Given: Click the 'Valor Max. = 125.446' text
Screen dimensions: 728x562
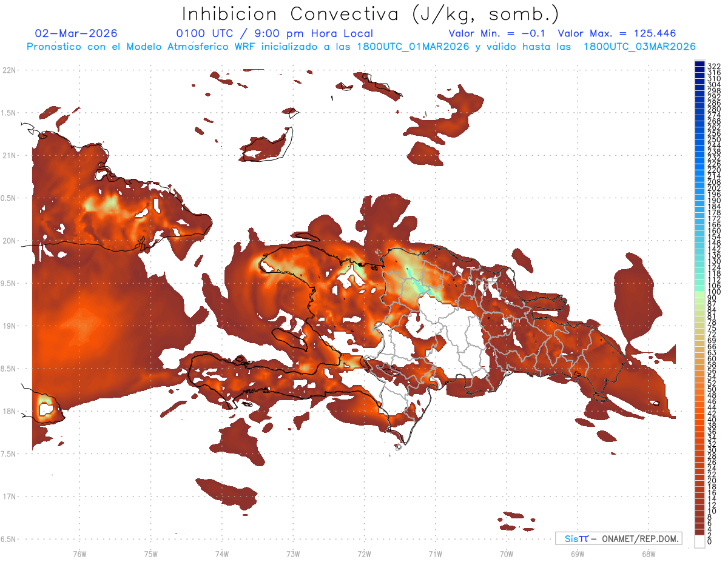Looking at the screenshot, I should [x=617, y=34].
